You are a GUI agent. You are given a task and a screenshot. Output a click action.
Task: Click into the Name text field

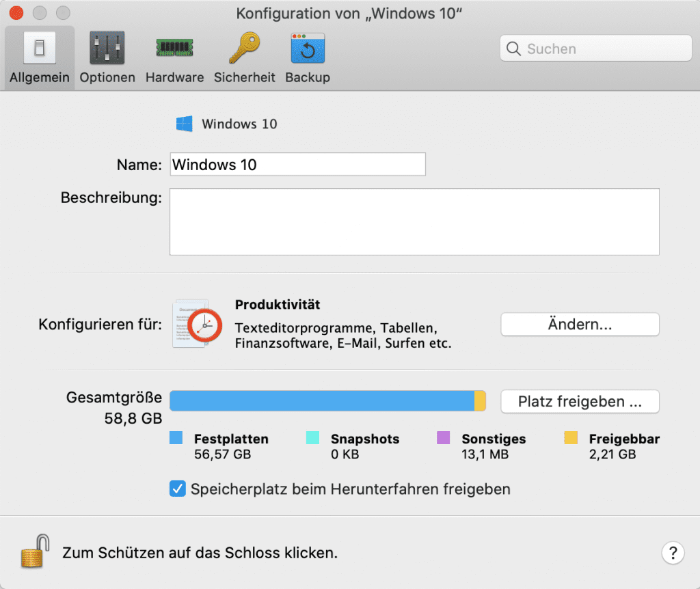[x=297, y=165]
